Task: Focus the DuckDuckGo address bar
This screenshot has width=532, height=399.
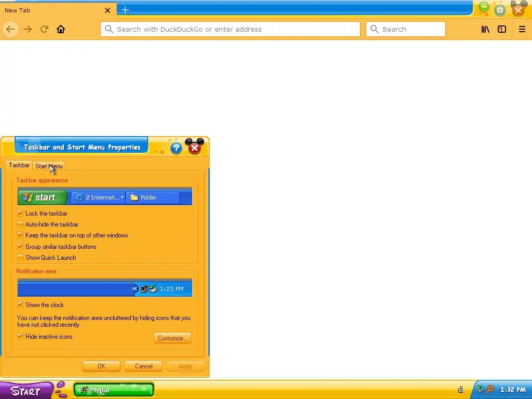Action: coord(230,29)
